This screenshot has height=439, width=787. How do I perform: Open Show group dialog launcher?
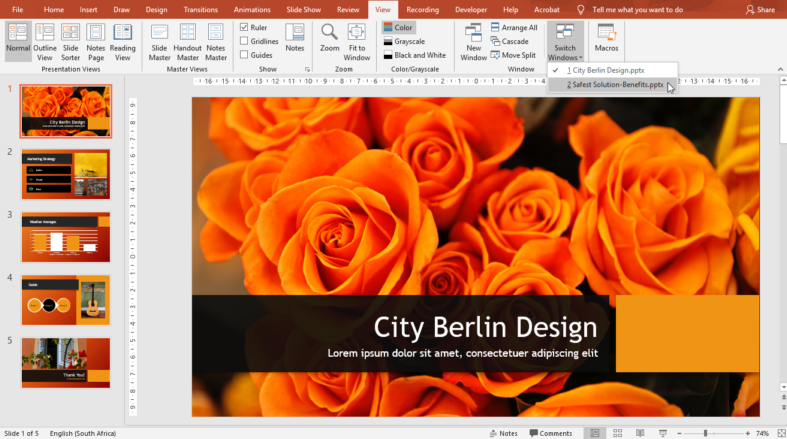tap(307, 70)
